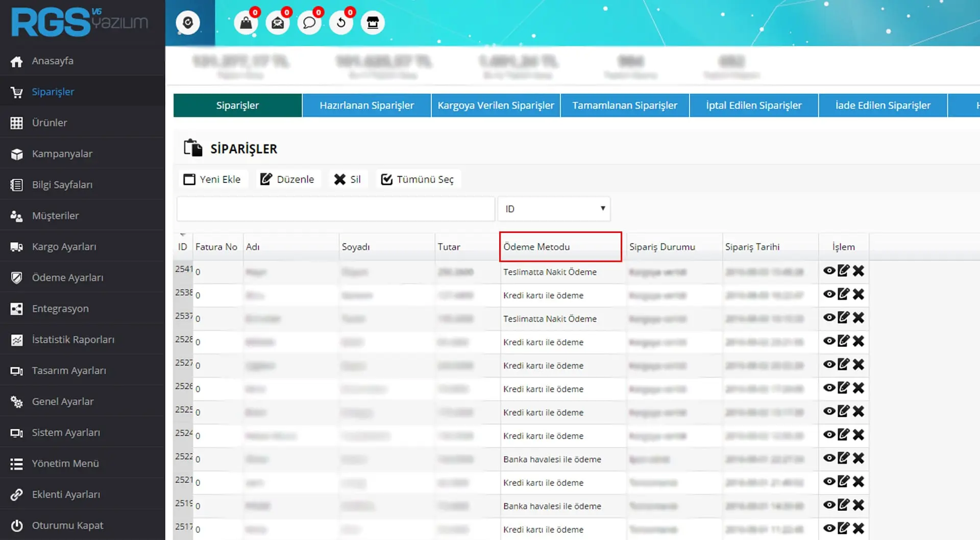
Task: Switch to Hazırlanan Siparişler tab
Action: [366, 105]
